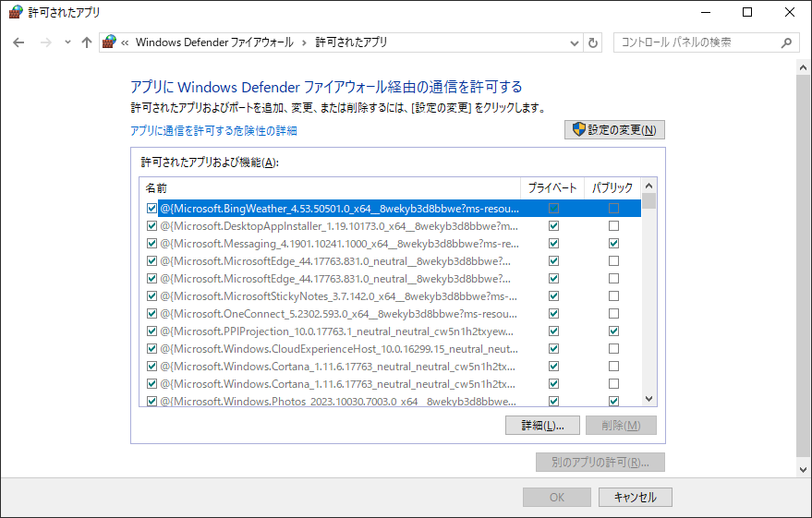Open the recent locations dropdown arrow
Image resolution: width=812 pixels, height=518 pixels.
click(x=67, y=42)
